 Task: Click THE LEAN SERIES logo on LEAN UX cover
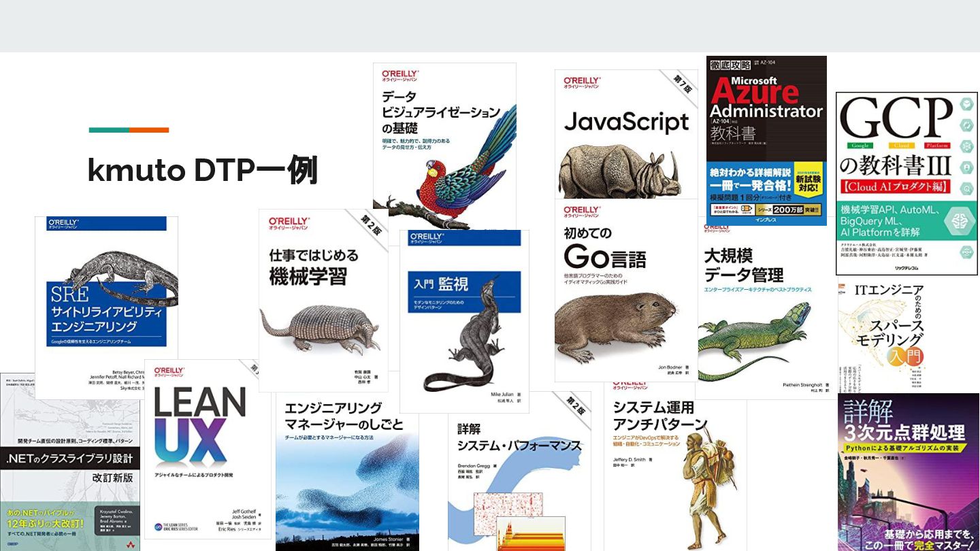click(176, 527)
